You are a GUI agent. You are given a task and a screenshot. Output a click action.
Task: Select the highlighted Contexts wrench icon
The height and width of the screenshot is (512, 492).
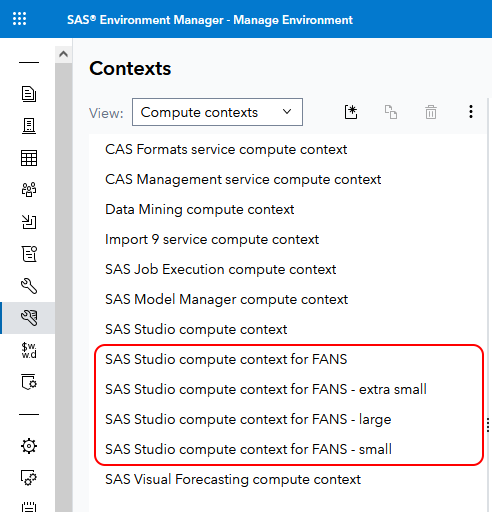[x=29, y=318]
